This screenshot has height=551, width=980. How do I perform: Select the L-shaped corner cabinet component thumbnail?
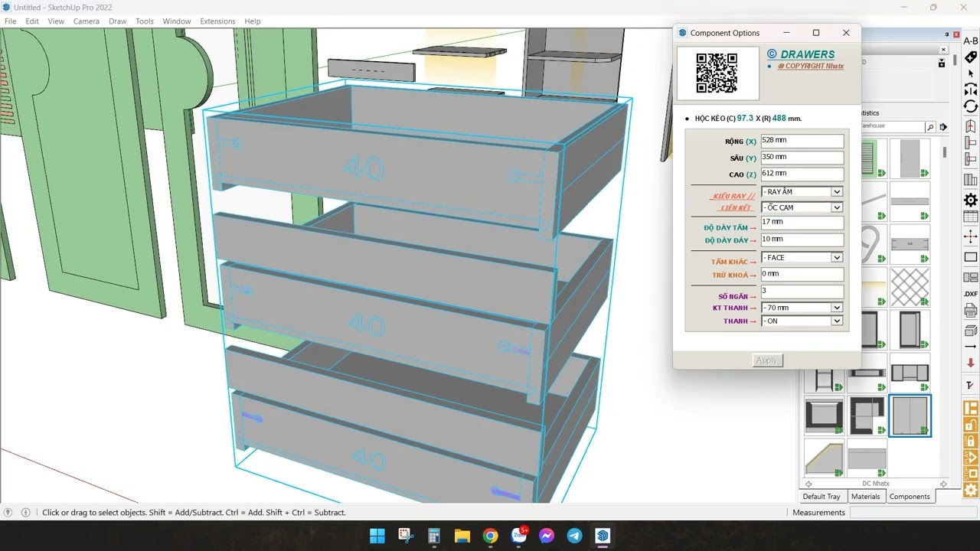[867, 416]
